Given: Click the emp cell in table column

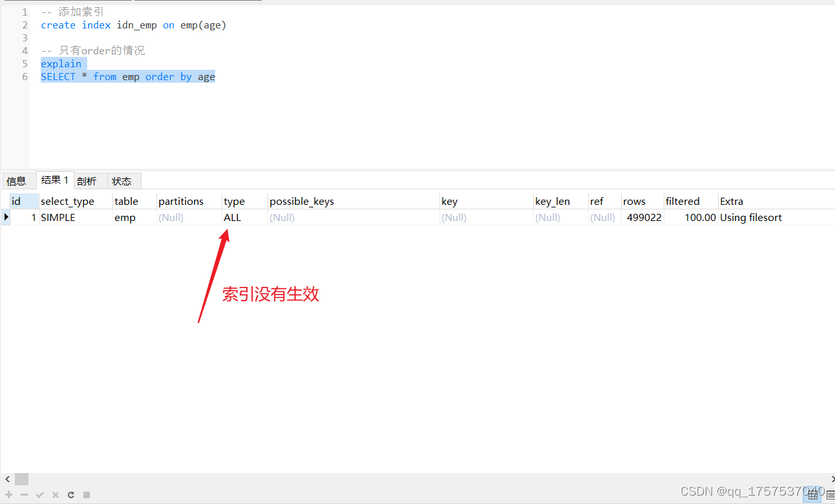Looking at the screenshot, I should click(134, 218).
